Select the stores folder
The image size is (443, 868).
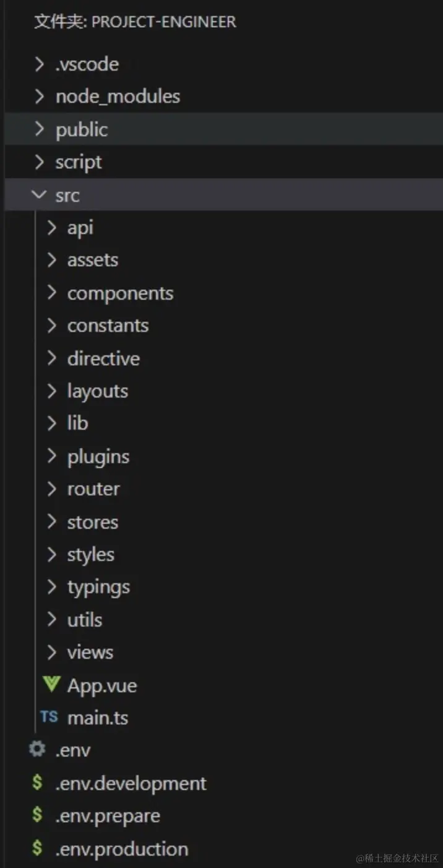[x=93, y=522]
